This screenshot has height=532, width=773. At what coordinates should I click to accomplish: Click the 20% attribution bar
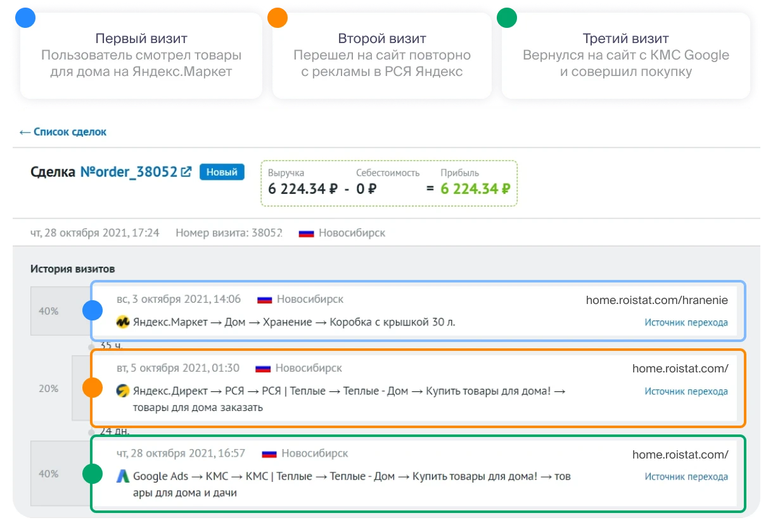[49, 388]
